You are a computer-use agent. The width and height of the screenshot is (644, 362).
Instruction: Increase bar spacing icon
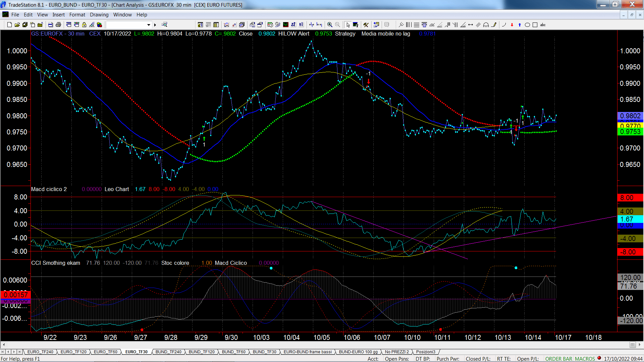319,24
